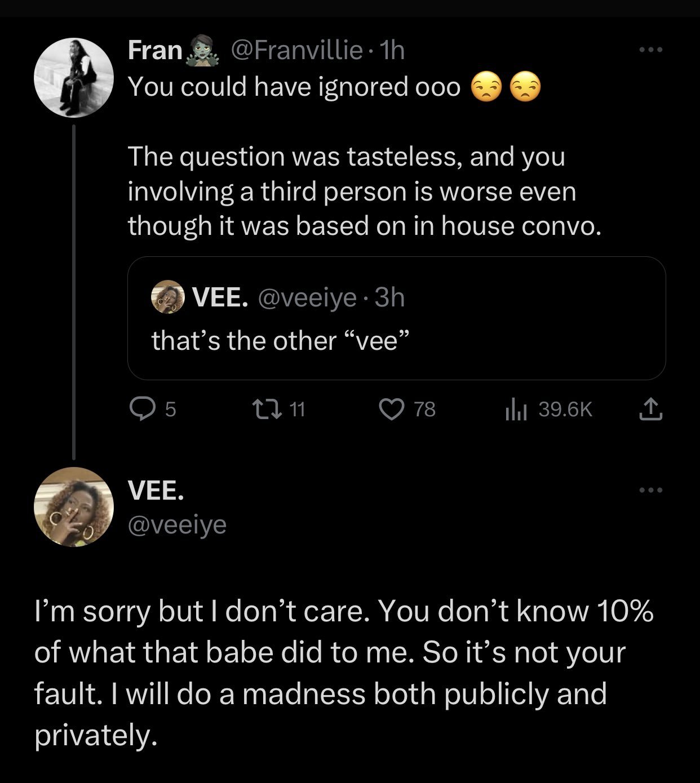Open the @veeiye handle in quoted tweet
The image size is (700, 783).
[x=307, y=297]
